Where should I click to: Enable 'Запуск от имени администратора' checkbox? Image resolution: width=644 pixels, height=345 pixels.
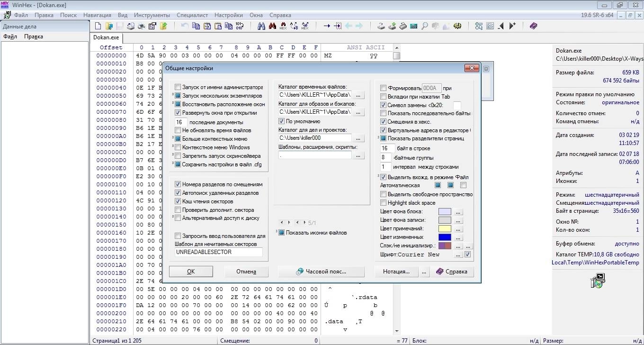(x=178, y=87)
